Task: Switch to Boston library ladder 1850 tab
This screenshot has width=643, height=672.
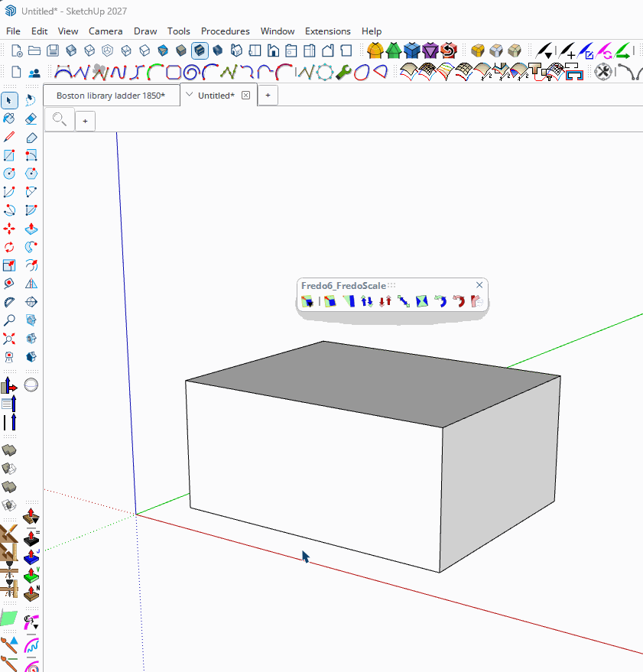Action: click(111, 96)
